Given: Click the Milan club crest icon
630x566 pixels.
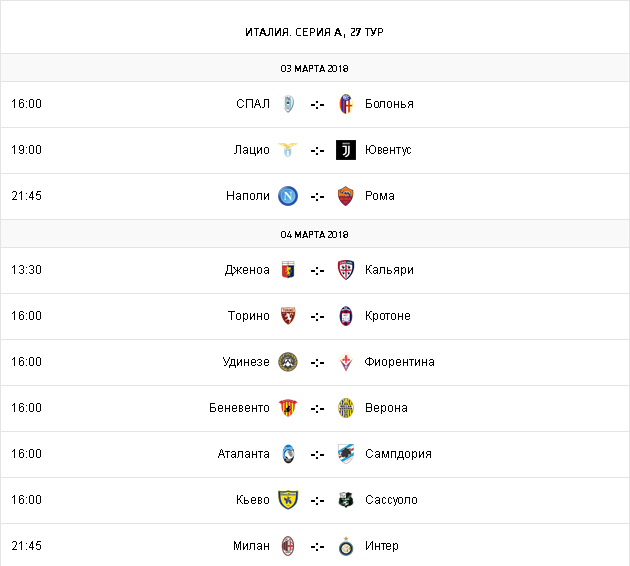Looking at the screenshot, I should click(x=288, y=546).
